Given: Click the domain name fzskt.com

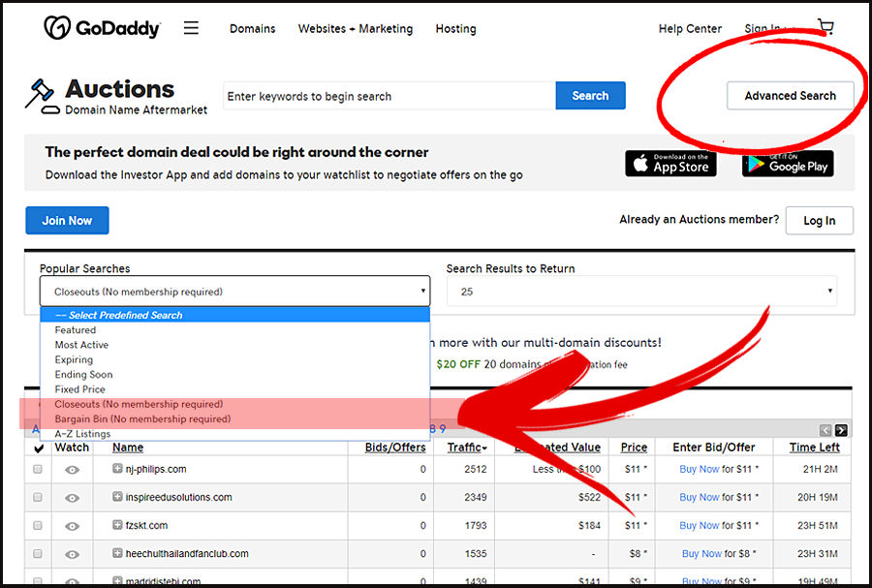Looking at the screenshot, I should click(x=146, y=525).
